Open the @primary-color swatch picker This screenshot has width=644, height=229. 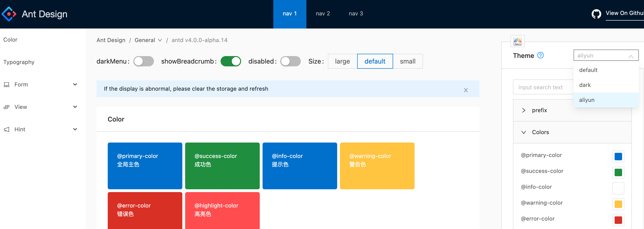click(x=618, y=156)
